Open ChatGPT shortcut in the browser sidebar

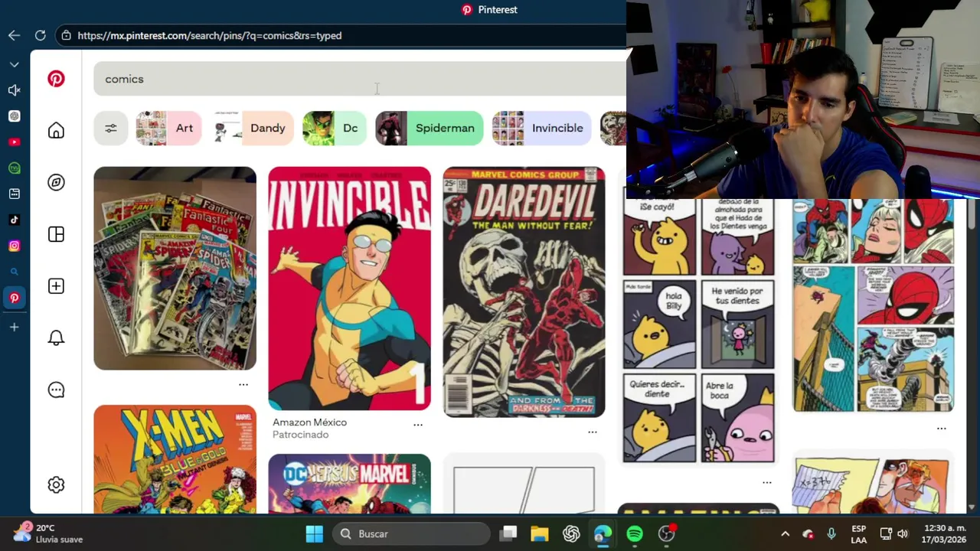pos(14,116)
